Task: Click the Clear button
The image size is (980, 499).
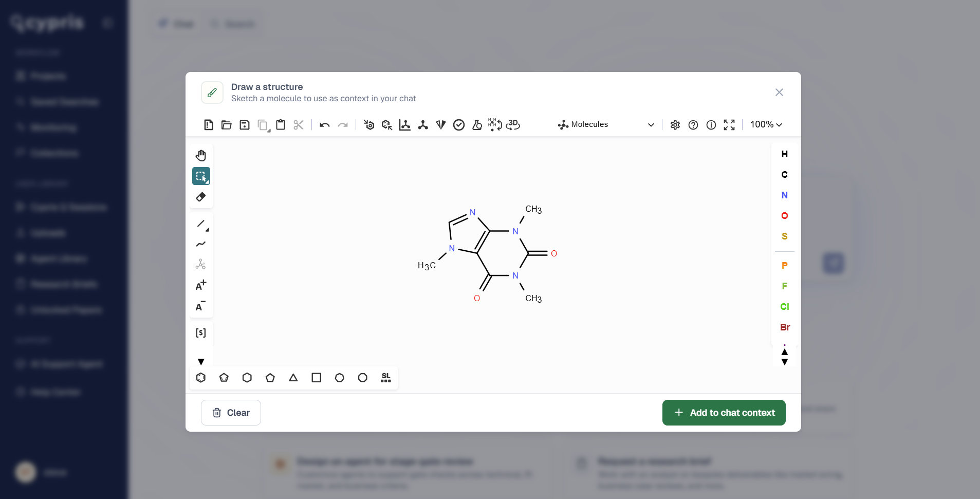Action: pos(231,413)
